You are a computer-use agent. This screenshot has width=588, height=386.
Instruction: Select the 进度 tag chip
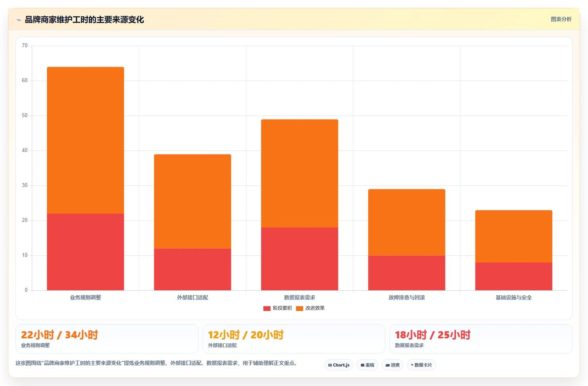(393, 365)
